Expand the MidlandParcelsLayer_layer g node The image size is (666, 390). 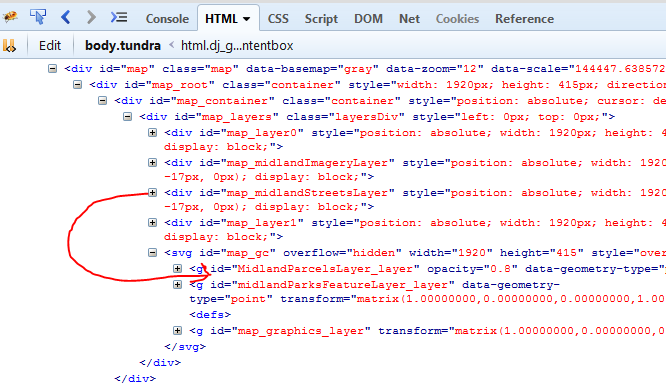pyautogui.click(x=178, y=268)
